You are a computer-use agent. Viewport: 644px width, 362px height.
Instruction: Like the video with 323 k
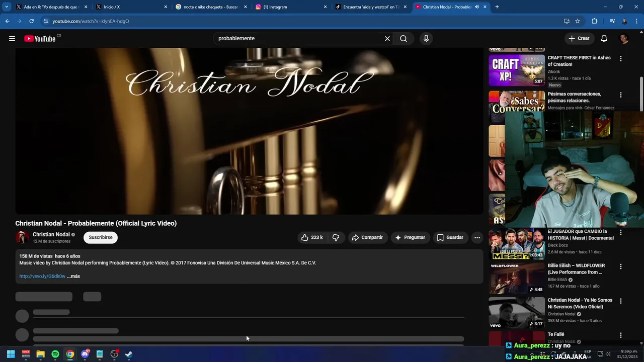(312, 237)
